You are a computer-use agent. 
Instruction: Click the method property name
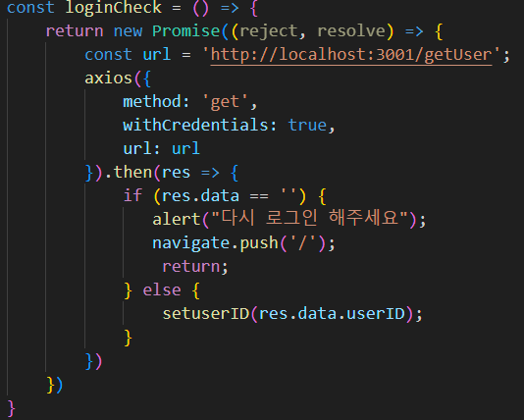(152, 102)
